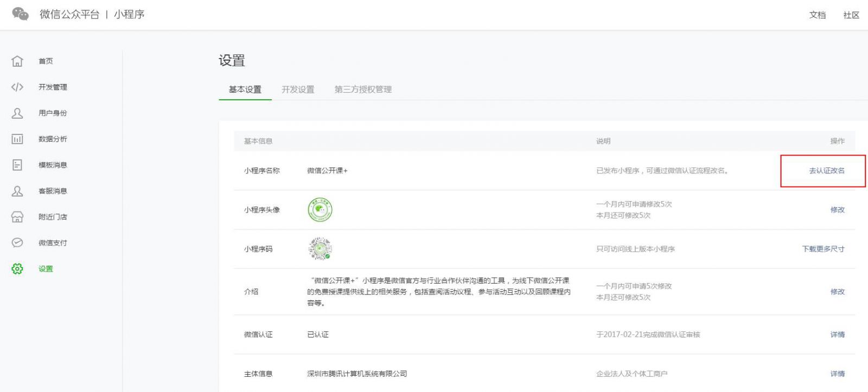Click 详情 in the 微信认证 row
Viewport: 868px width, 392px height.
click(x=838, y=335)
